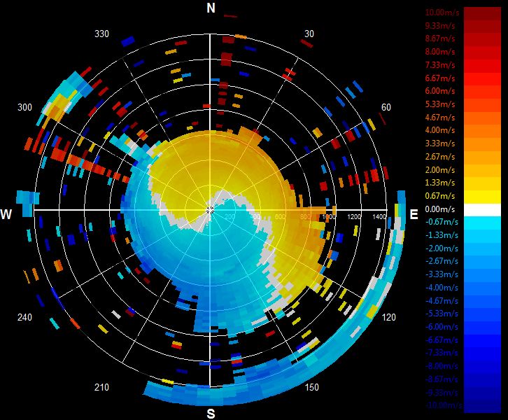The width and height of the screenshot is (508, 420).
Task: Select the 120 degree azimuth label
Action: [x=389, y=317]
